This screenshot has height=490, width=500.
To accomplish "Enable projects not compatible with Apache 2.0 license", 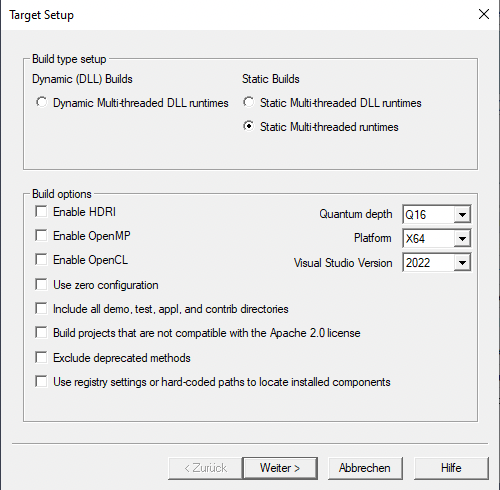I will point(41,332).
